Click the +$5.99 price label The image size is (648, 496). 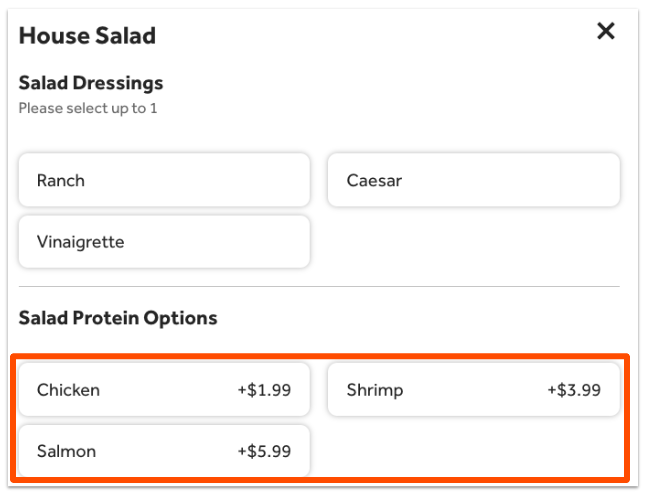click(264, 451)
